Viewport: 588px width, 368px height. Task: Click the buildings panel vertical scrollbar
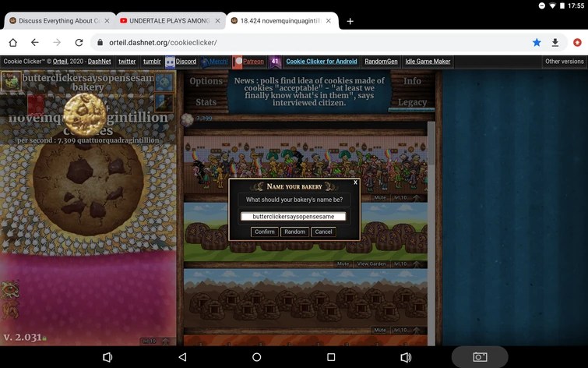pyautogui.click(x=431, y=143)
